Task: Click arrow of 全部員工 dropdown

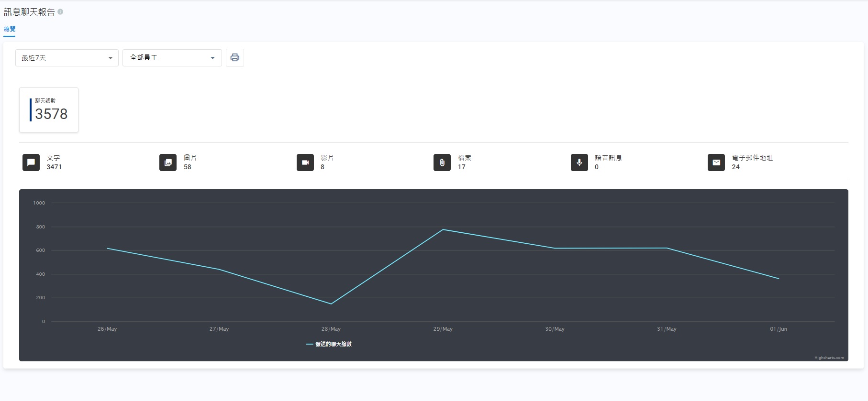Action: [x=212, y=58]
